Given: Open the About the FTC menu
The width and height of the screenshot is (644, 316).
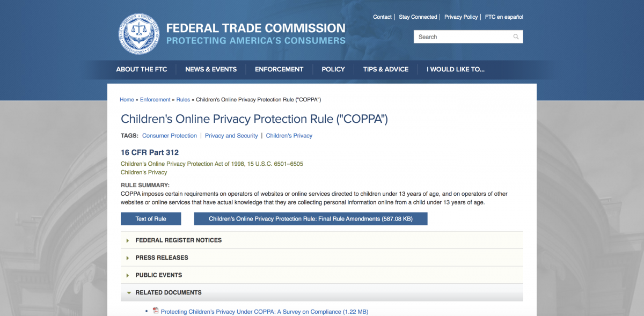Looking at the screenshot, I should pyautogui.click(x=142, y=69).
